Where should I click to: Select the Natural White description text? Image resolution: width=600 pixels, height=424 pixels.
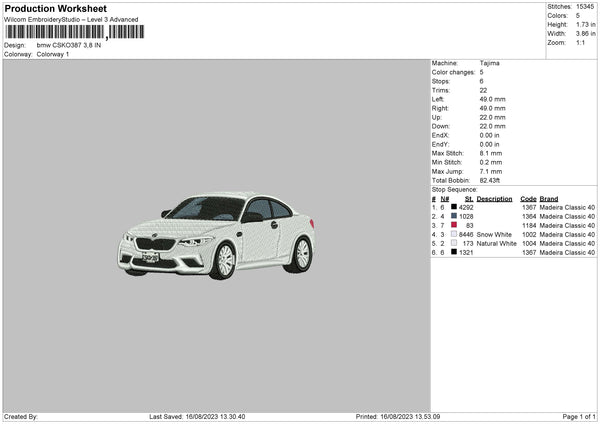tap(496, 243)
